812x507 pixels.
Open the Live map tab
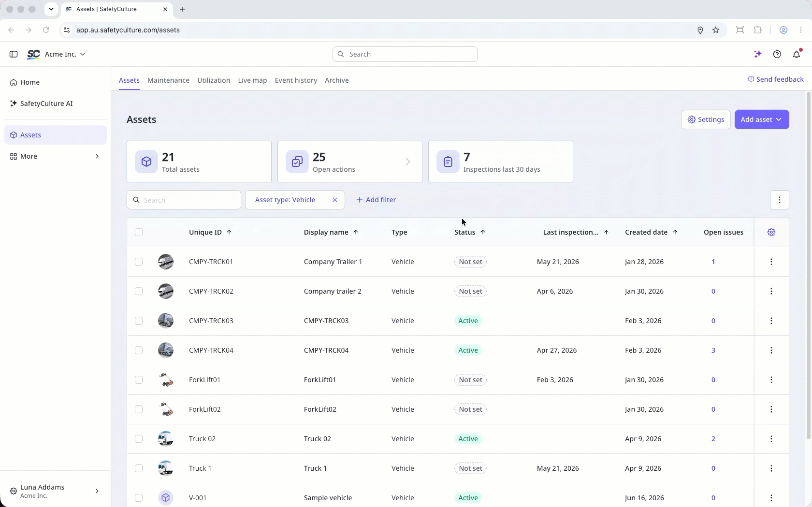(x=252, y=80)
